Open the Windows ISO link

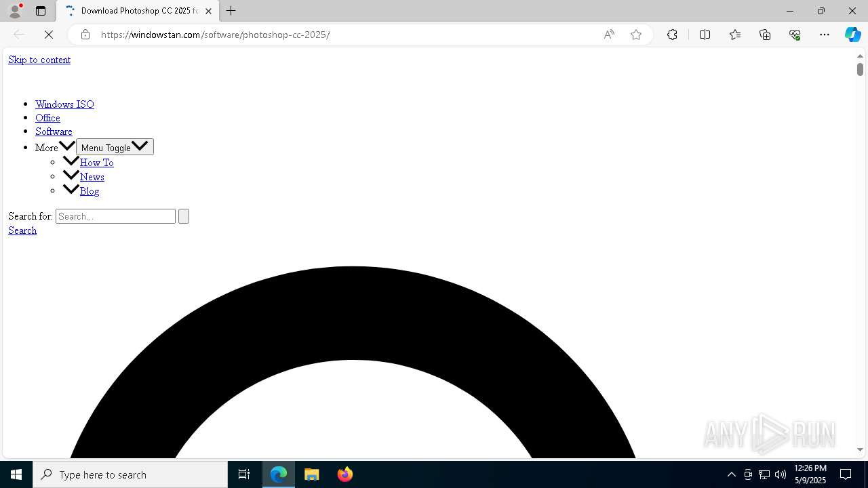pyautogui.click(x=64, y=104)
